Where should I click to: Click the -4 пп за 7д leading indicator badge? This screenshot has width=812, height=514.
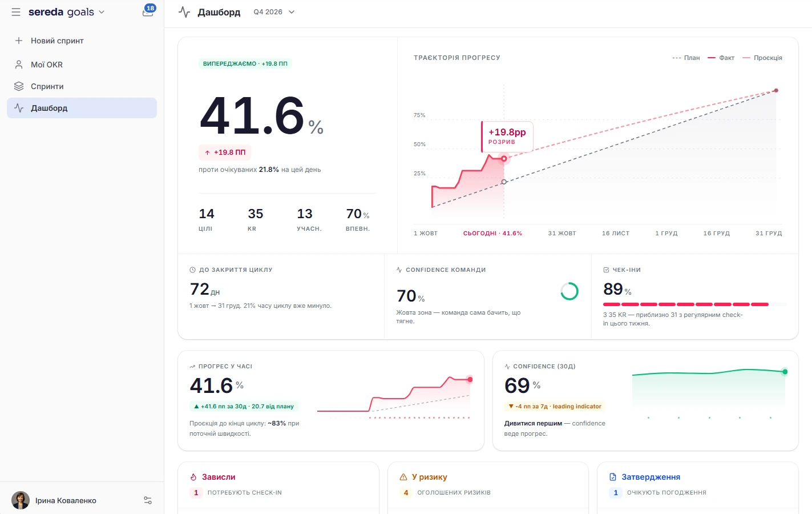coord(555,407)
